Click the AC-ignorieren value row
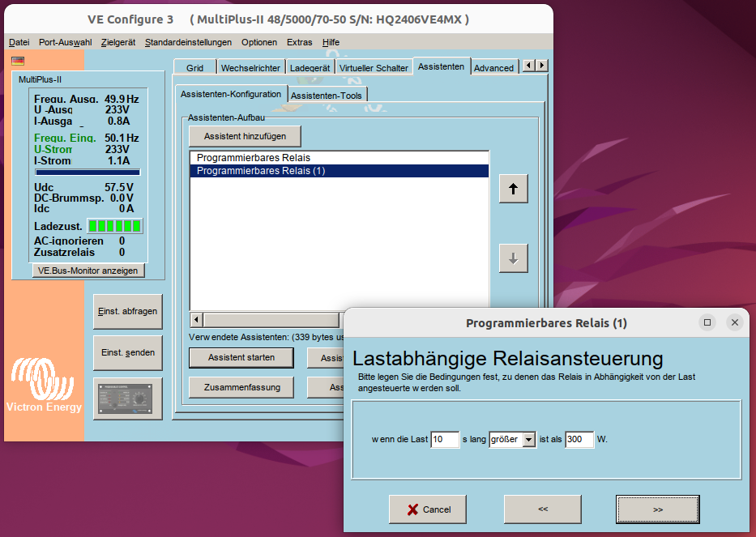The width and height of the screenshot is (756, 537). coord(79,241)
